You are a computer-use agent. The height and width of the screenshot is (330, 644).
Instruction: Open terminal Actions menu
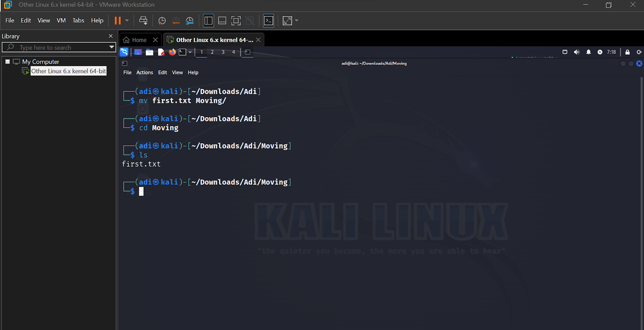[x=144, y=72]
